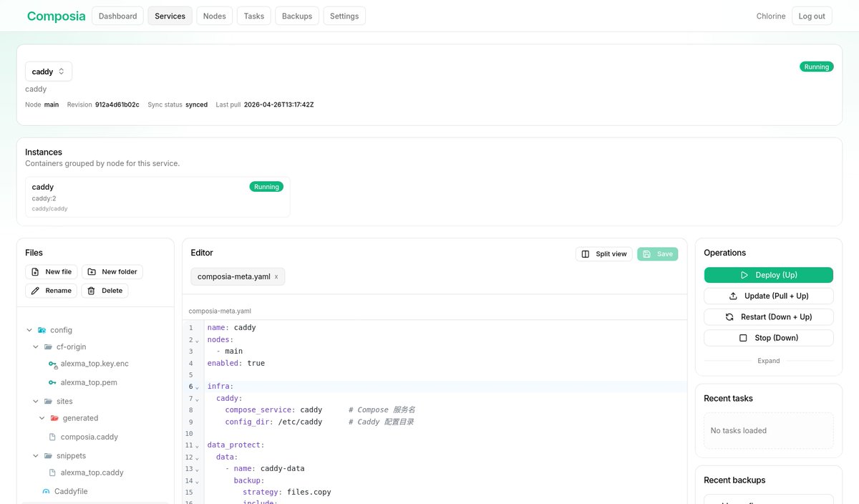Click the Update (Pull + Up) label

point(777,296)
